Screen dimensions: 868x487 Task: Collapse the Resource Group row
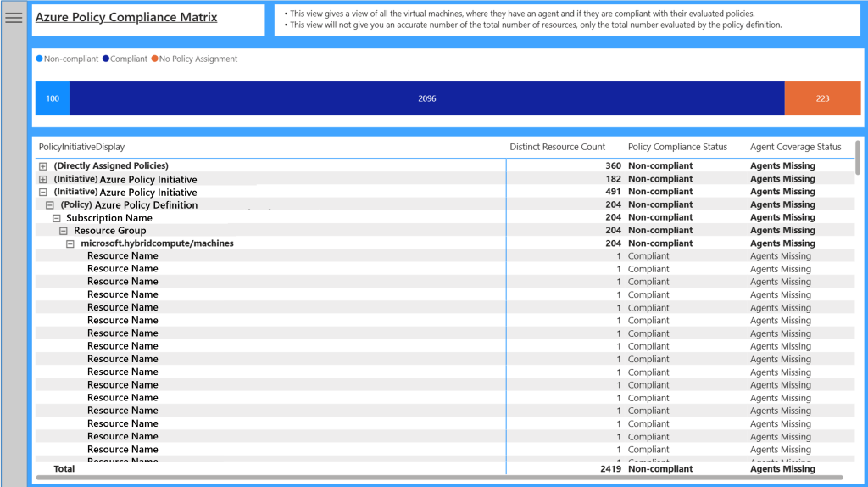tap(64, 231)
